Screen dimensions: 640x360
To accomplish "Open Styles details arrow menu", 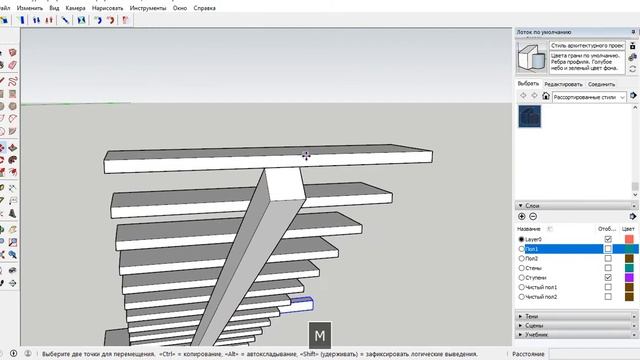I will coord(633,96).
